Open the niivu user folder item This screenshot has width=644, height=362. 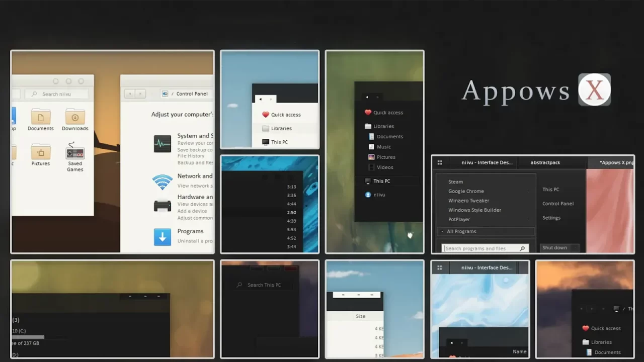[x=375, y=195]
